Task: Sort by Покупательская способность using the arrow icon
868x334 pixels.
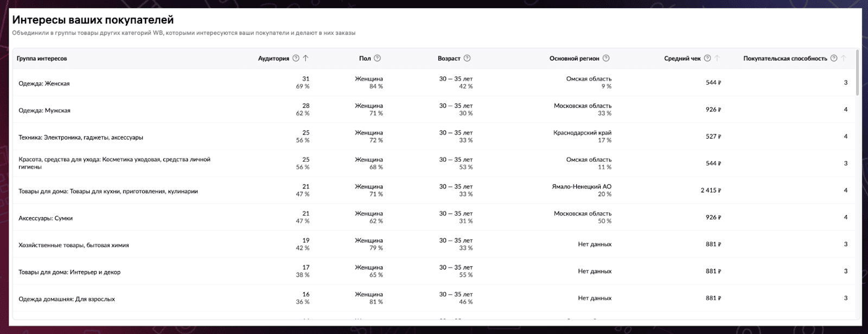Action: [844, 58]
